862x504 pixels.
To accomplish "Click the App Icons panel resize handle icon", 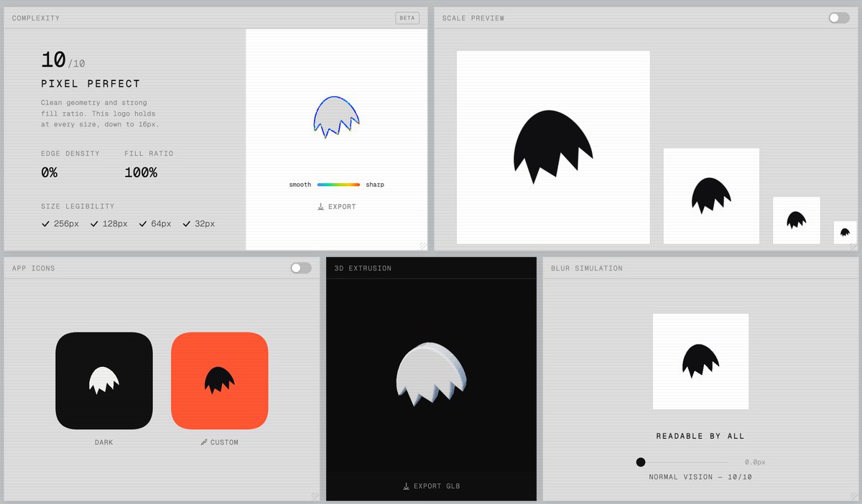I will point(315,496).
